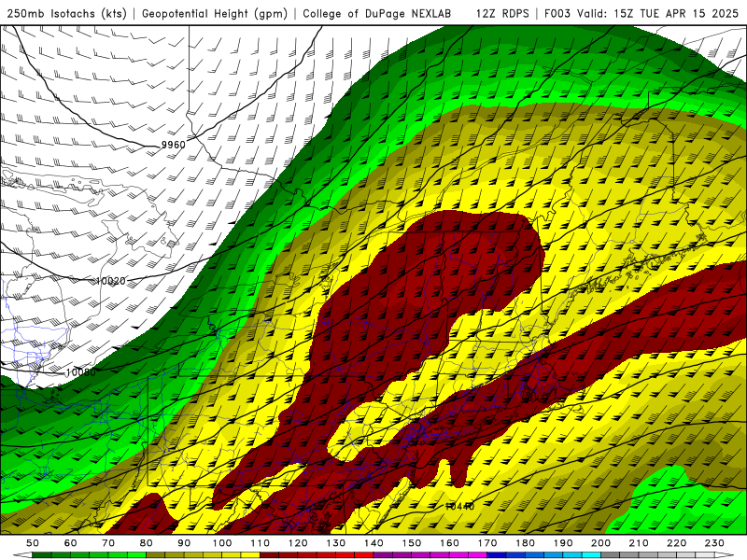The image size is (747, 560).
Task: Click the dark gray swatch right of 200
Action: (x=610, y=555)
